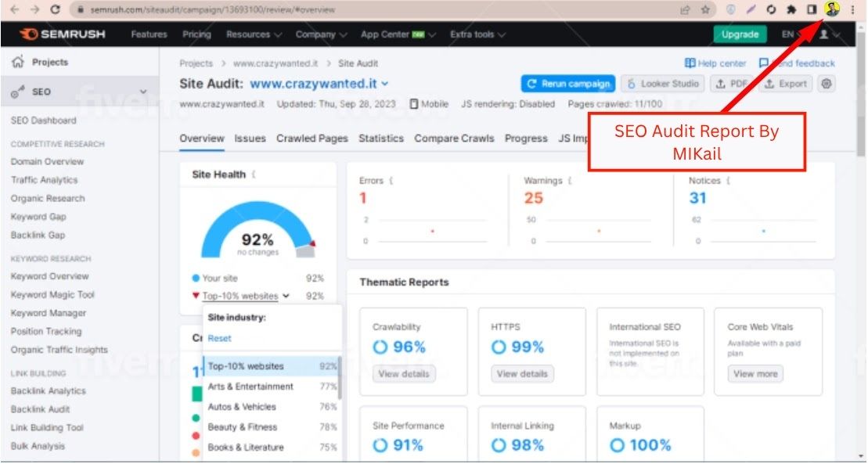Open the settings gear icon beside Export
Viewport: 868px width, 464px height.
tap(827, 84)
